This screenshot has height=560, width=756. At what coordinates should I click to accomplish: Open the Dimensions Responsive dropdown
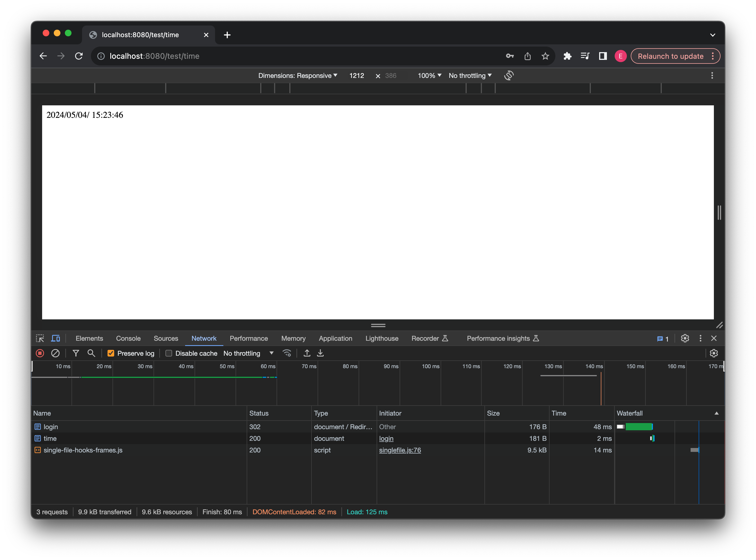point(298,76)
